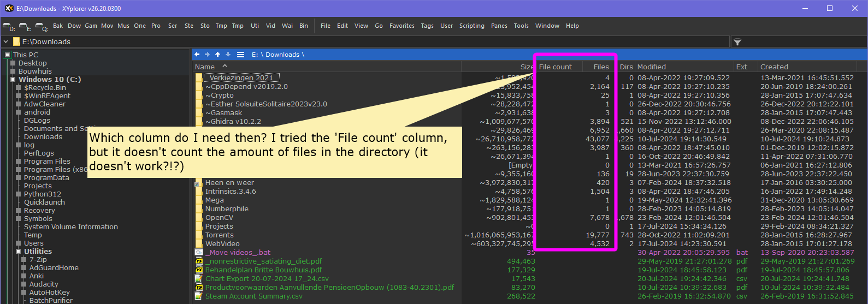
Task: Collapse the This PC tree node
Action: click(x=7, y=55)
